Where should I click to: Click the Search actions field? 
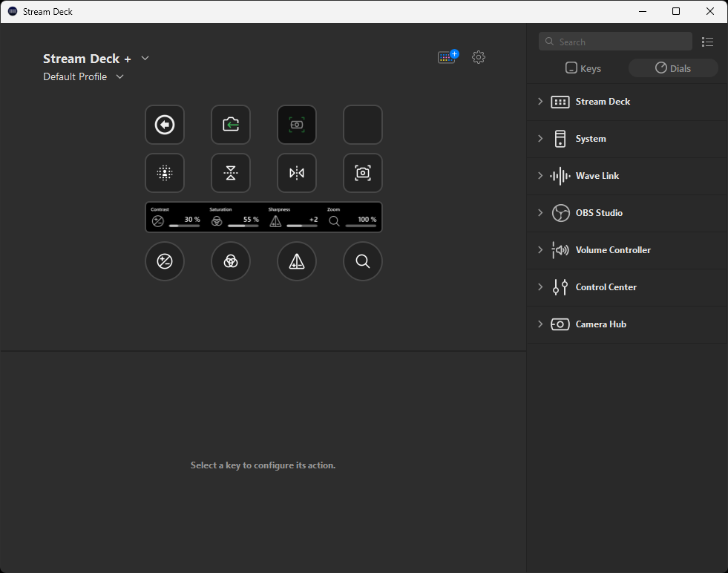point(615,42)
